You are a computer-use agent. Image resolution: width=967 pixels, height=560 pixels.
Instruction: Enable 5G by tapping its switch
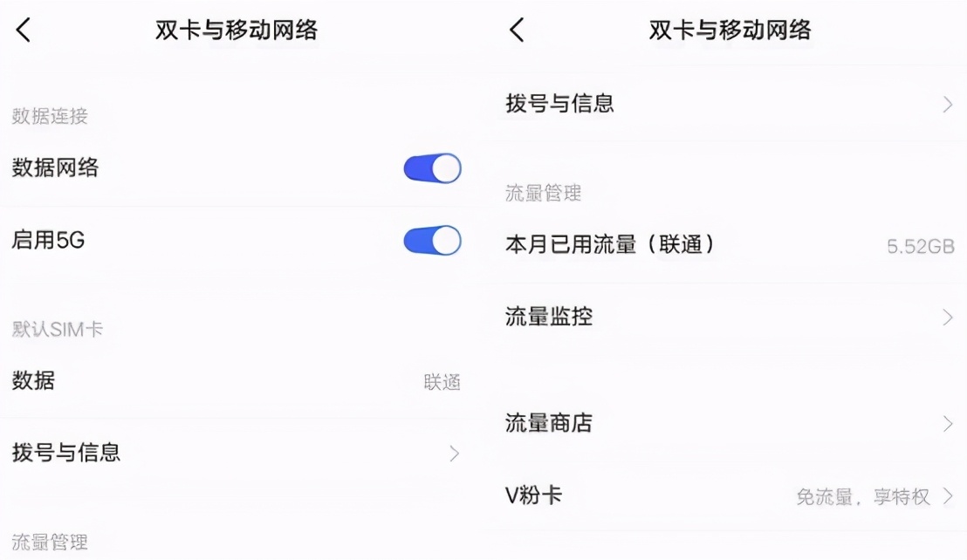[431, 240]
